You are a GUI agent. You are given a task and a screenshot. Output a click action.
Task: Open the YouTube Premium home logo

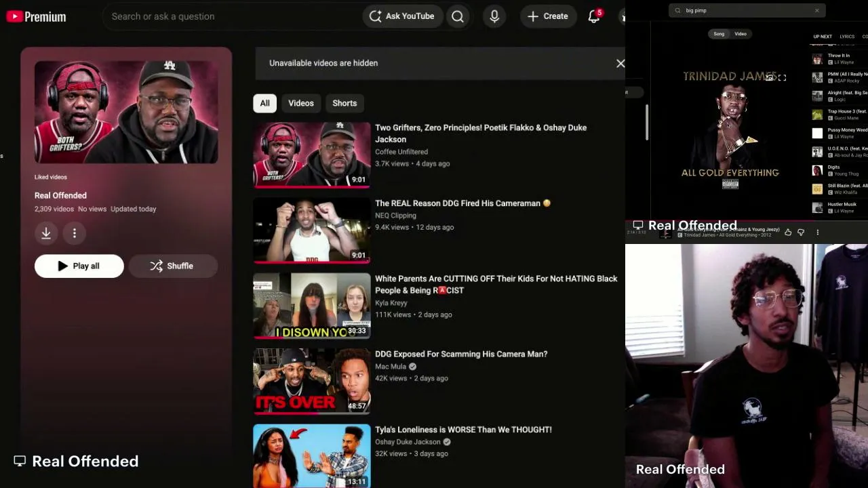click(36, 16)
